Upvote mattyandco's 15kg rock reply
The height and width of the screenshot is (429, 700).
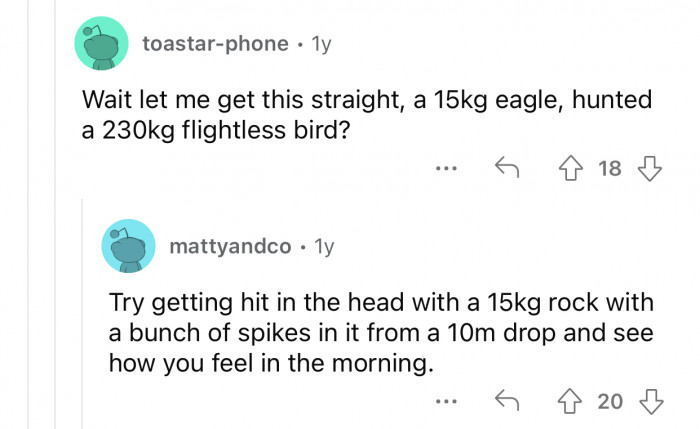pos(572,402)
